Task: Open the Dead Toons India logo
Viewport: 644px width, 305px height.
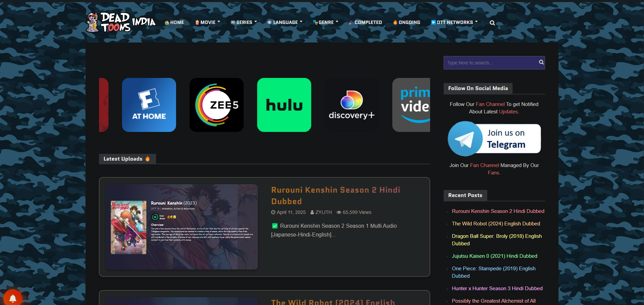Action: [121, 22]
